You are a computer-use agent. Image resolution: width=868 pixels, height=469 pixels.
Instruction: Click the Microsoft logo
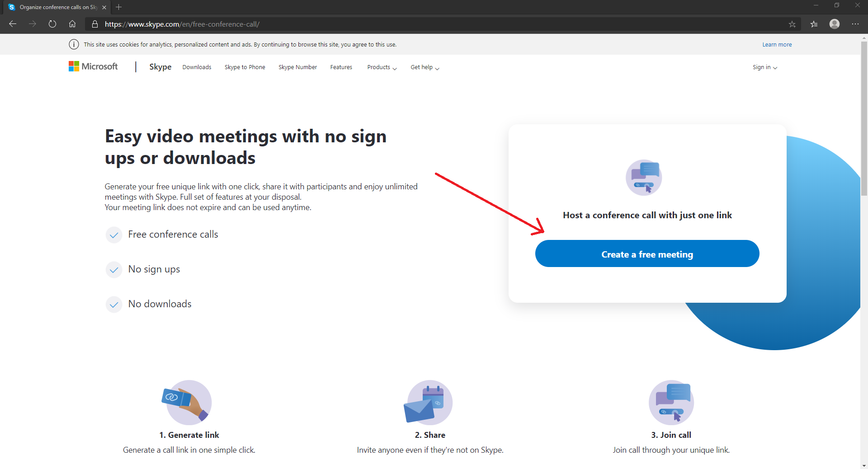[93, 67]
